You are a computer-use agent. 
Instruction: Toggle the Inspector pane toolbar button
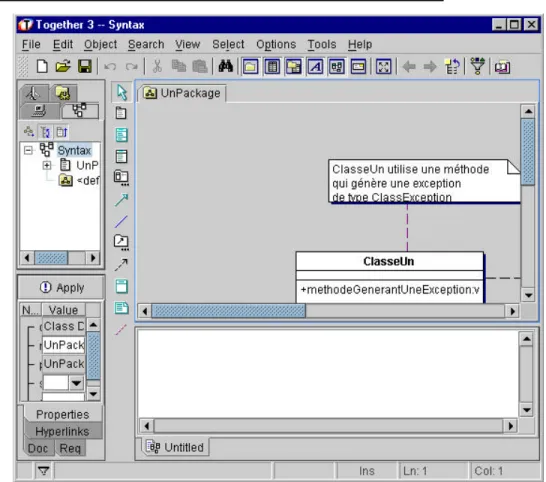pyautogui.click(x=272, y=67)
